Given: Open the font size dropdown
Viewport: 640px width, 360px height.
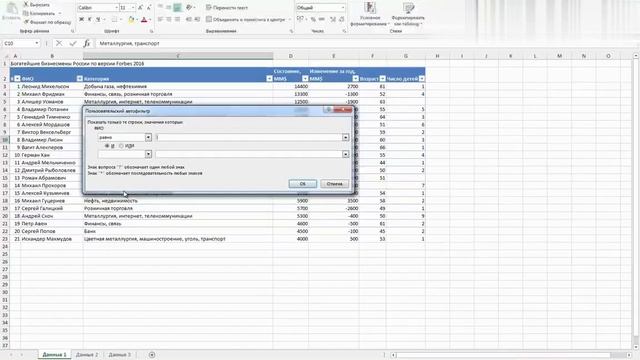Looking at the screenshot, I should 133,8.
